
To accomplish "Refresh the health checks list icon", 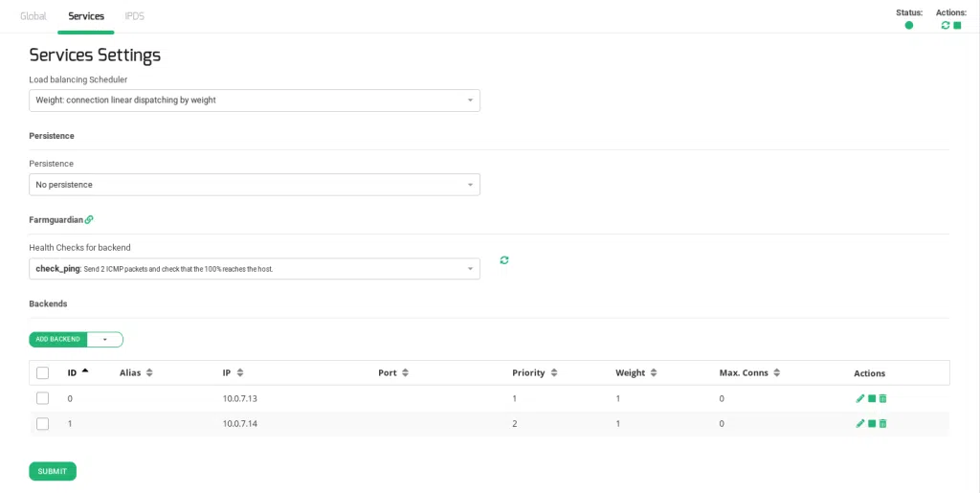I will click(504, 259).
